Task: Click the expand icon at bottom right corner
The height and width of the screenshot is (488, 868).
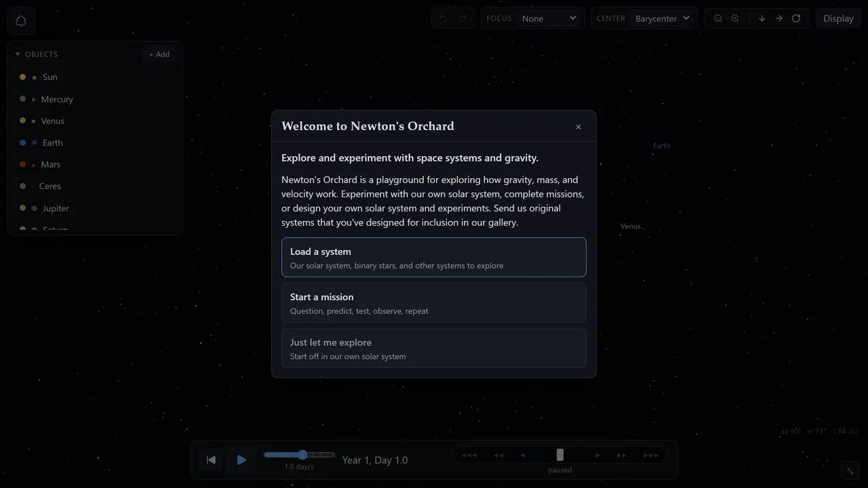Action: [x=850, y=471]
